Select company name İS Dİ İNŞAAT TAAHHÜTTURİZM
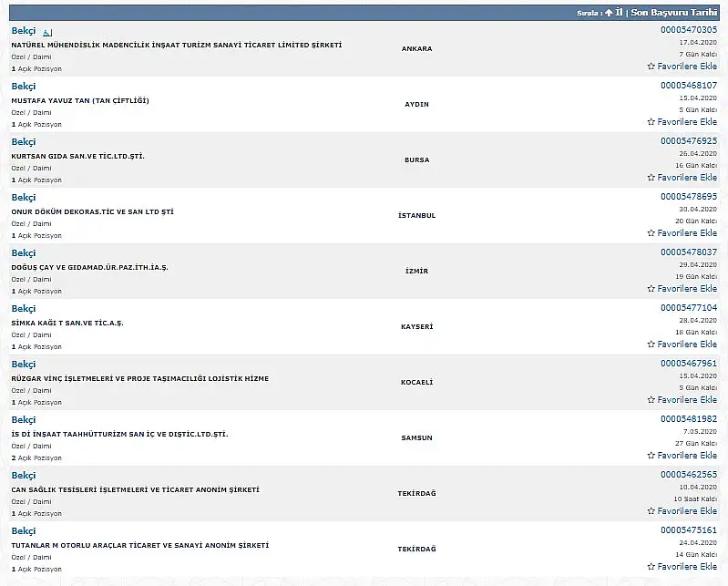 [x=119, y=434]
